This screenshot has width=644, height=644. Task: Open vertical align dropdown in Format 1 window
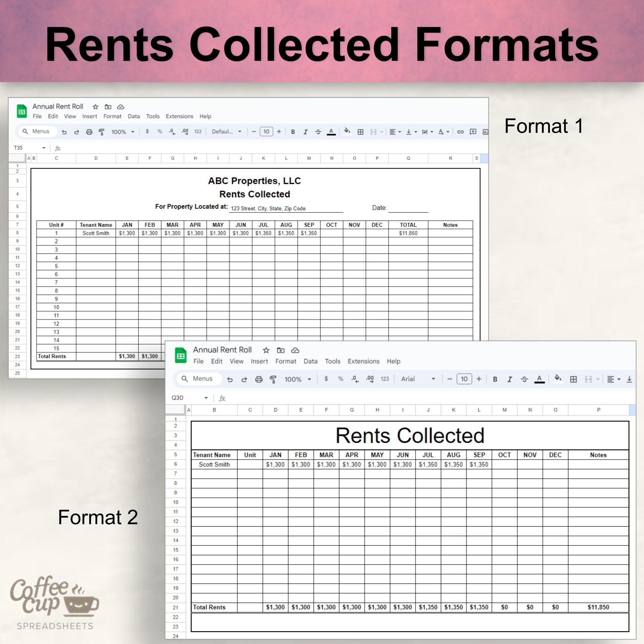click(x=411, y=132)
